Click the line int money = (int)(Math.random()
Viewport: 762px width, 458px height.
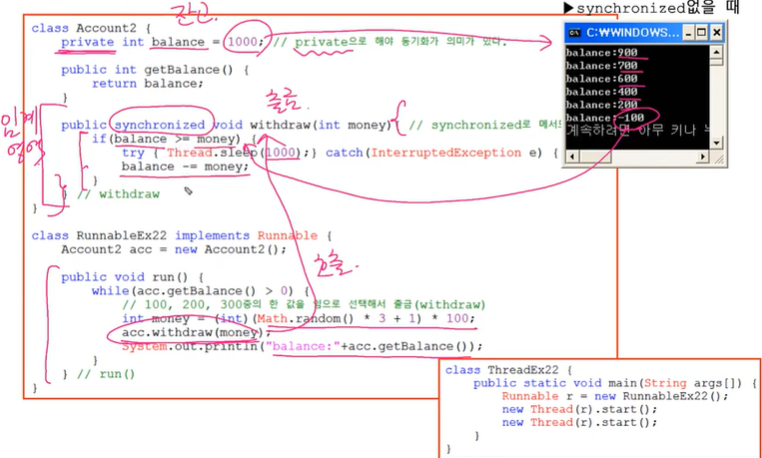[298, 319]
